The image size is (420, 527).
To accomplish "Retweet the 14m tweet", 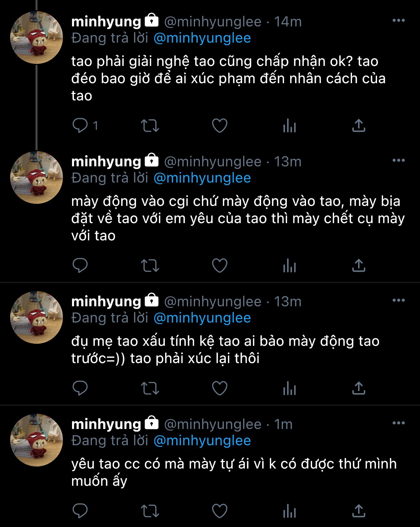I will tap(150, 126).
